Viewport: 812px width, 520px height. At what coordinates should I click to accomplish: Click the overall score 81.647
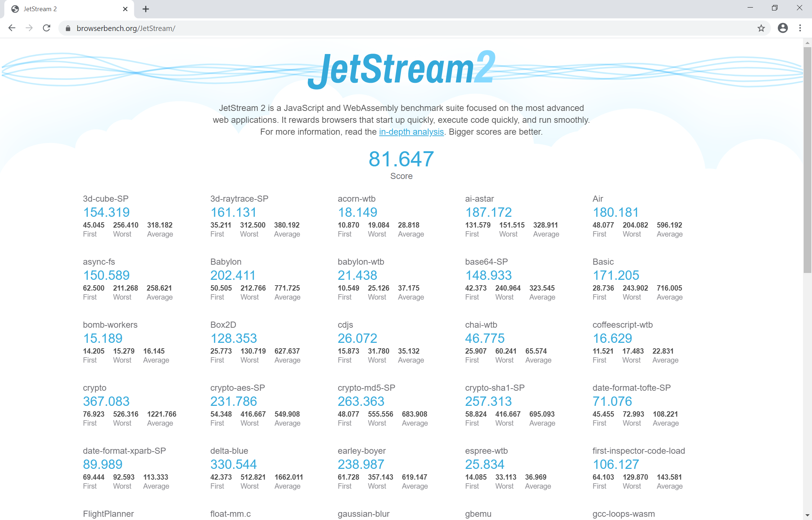401,159
